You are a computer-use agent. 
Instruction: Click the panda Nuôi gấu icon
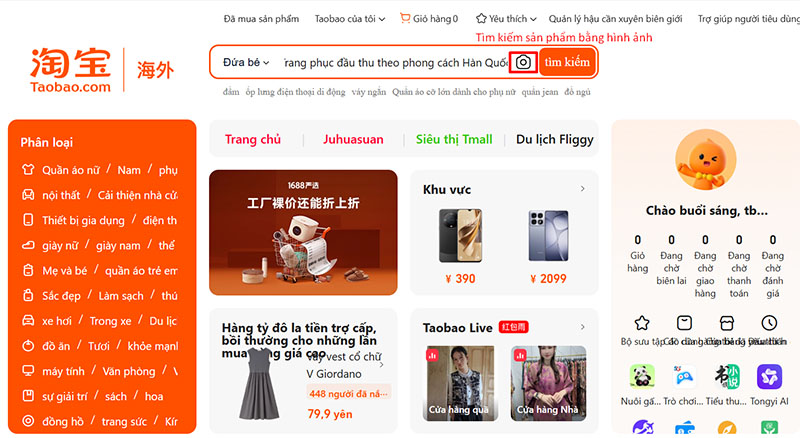tap(642, 377)
